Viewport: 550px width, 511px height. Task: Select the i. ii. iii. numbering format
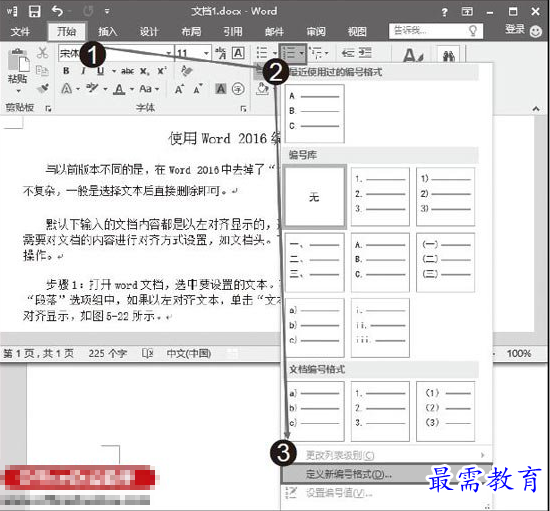click(380, 328)
